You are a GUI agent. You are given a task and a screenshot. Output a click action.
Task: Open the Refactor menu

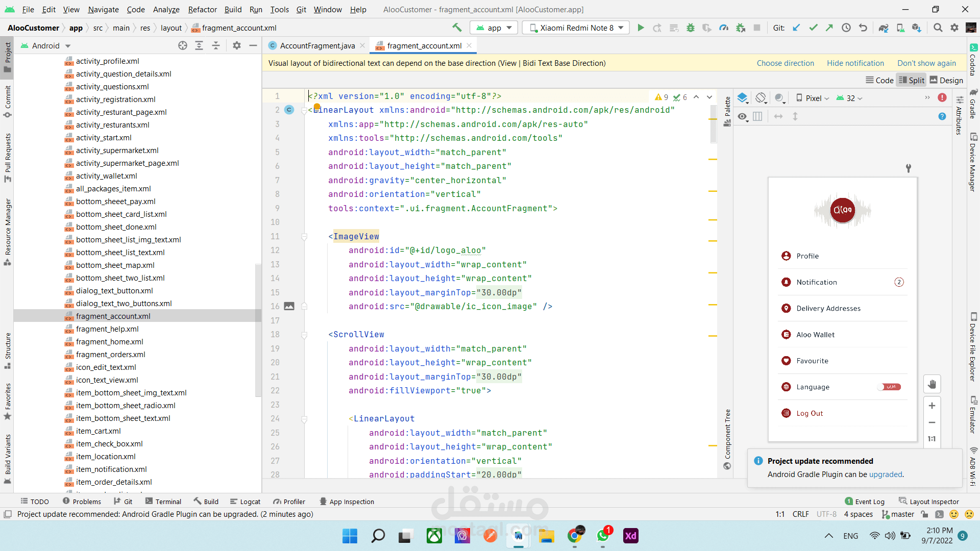point(202,9)
